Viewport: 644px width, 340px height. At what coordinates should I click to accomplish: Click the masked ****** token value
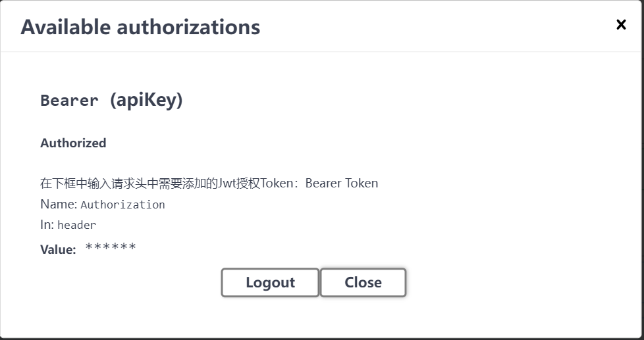[111, 248]
